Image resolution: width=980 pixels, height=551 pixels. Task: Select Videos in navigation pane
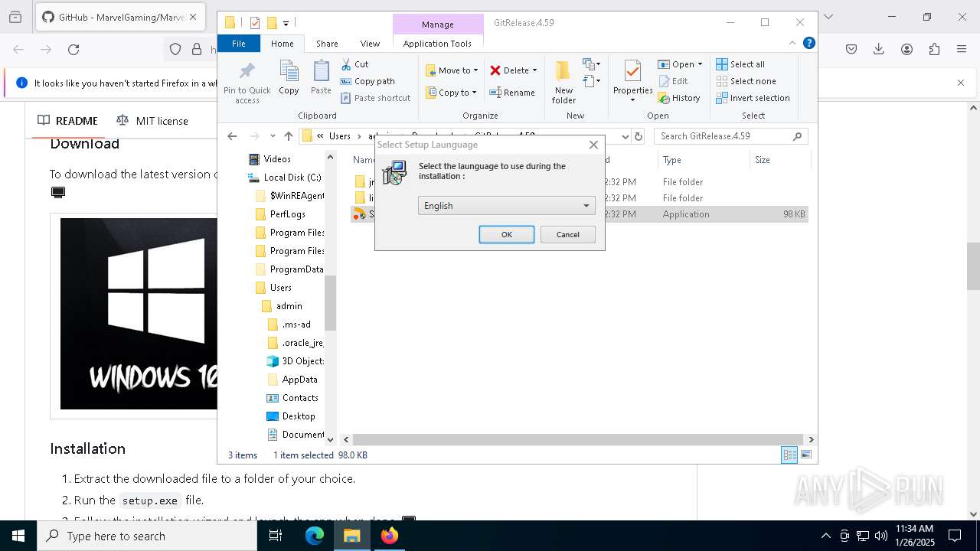point(277,159)
